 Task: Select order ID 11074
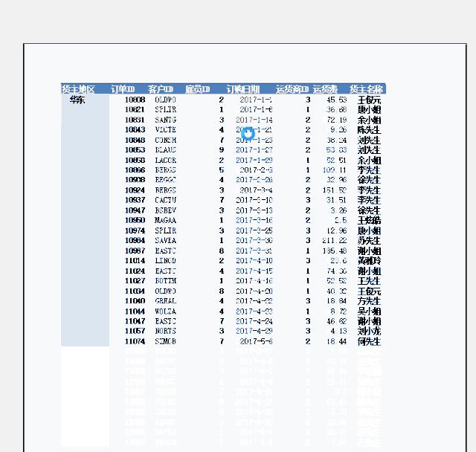click(x=135, y=341)
